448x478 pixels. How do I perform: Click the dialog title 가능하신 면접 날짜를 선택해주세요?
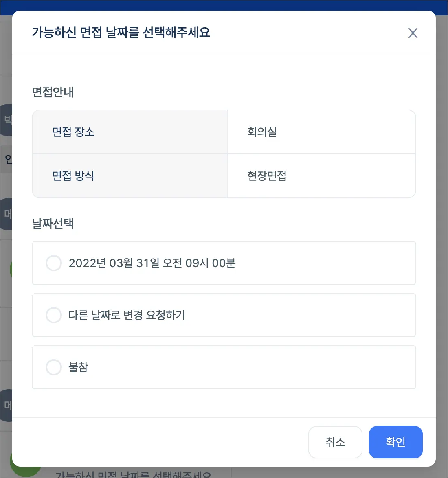point(121,33)
